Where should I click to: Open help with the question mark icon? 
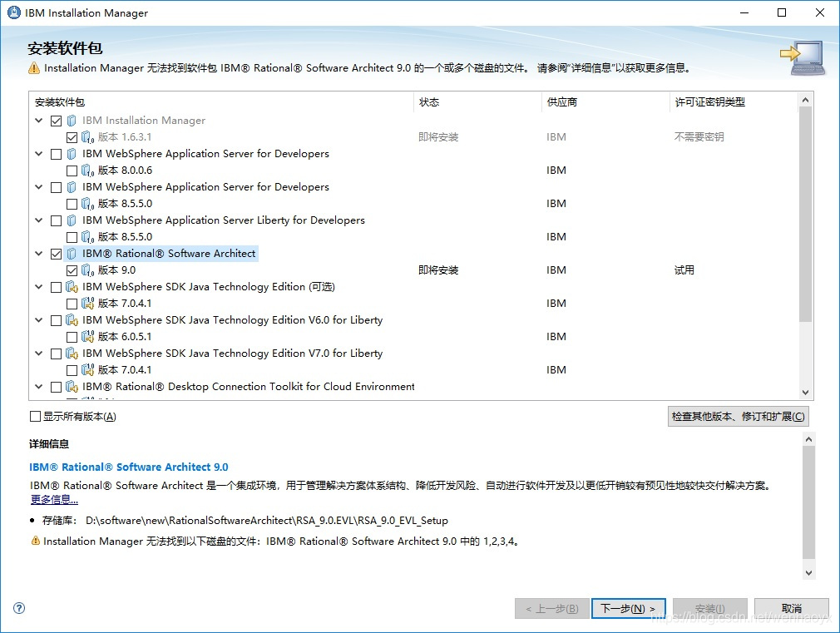19,608
